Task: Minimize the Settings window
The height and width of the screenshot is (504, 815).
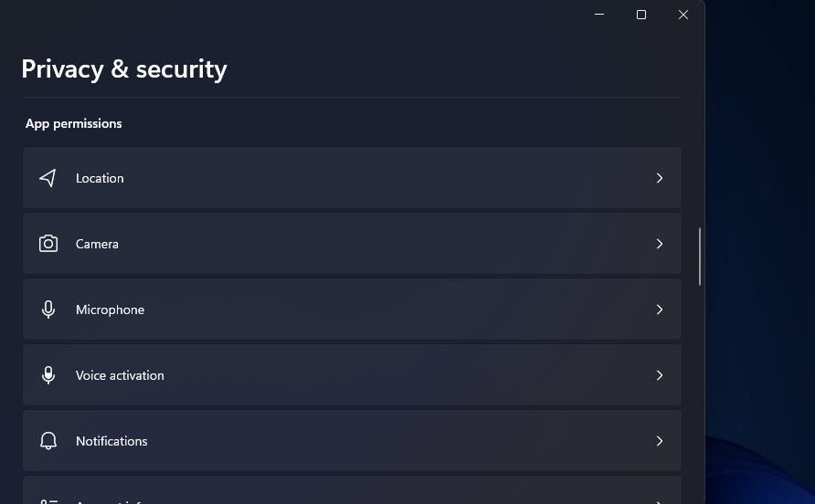Action: click(x=599, y=15)
